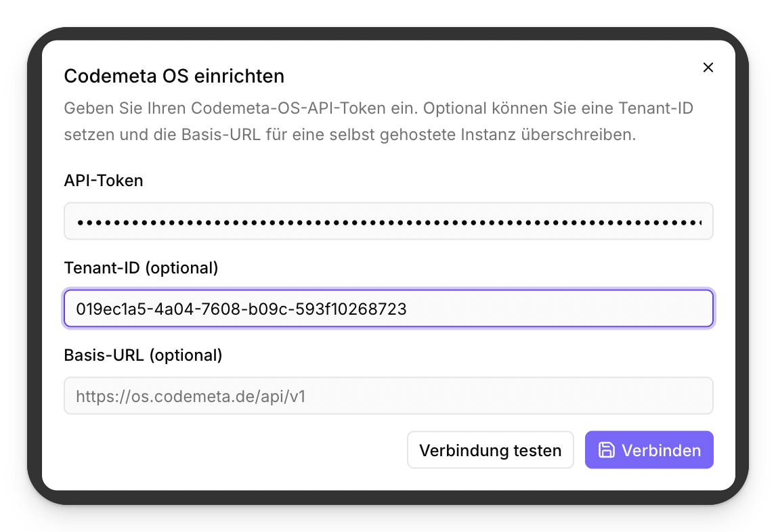Click the masked API-Token input field
The width and height of the screenshot is (776, 532).
pos(389,221)
